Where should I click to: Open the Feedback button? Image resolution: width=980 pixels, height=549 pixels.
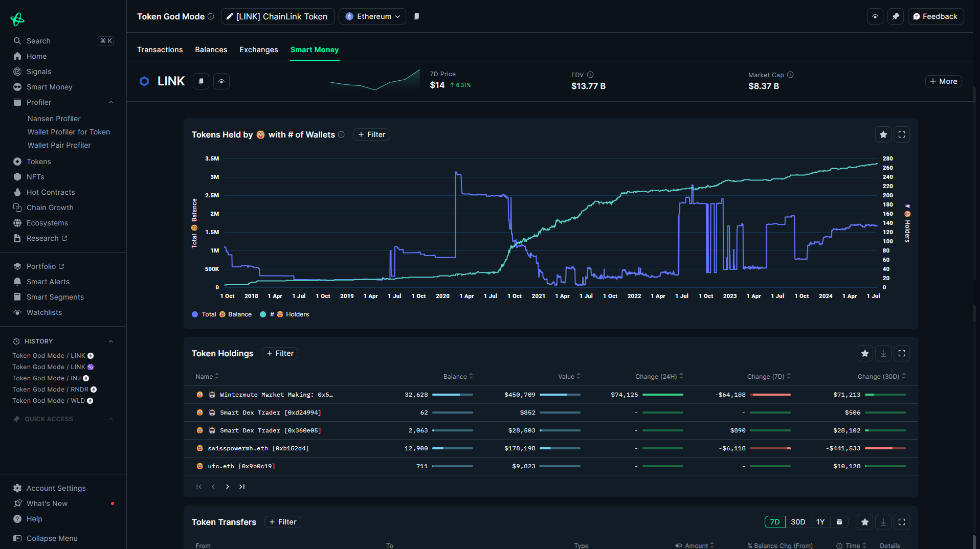(936, 16)
